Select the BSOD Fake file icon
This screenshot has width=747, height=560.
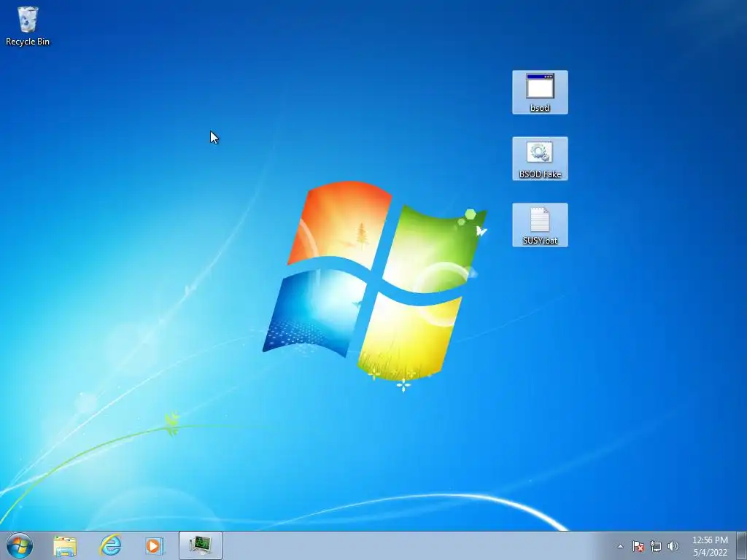tap(540, 158)
